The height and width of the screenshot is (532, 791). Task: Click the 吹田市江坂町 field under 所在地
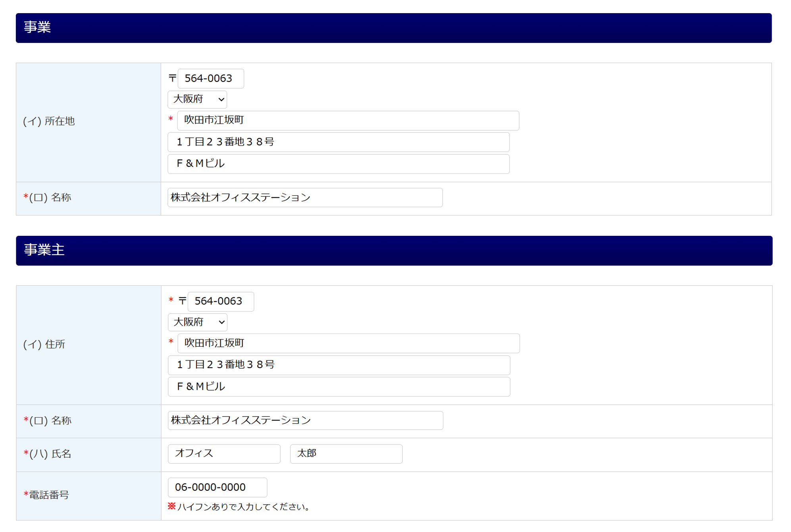[348, 121]
